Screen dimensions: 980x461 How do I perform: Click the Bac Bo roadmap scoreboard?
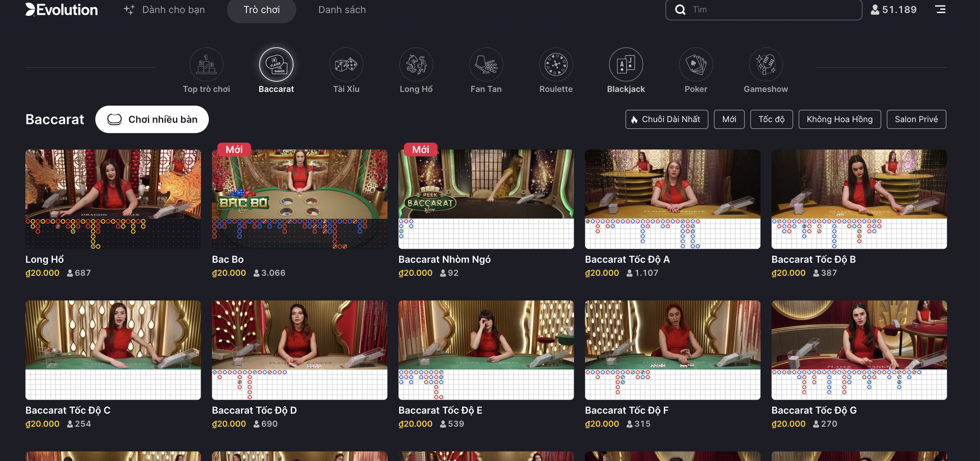coord(300,234)
